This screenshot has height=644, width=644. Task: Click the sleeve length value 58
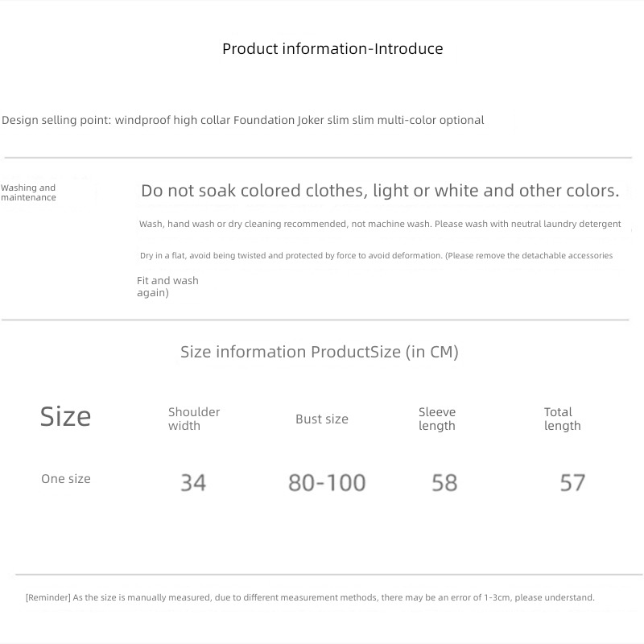[444, 482]
